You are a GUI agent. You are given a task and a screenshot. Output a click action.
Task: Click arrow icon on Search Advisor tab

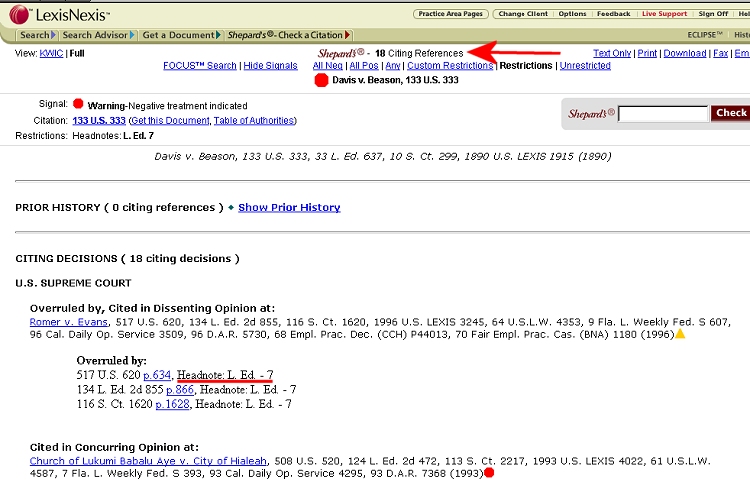132,35
